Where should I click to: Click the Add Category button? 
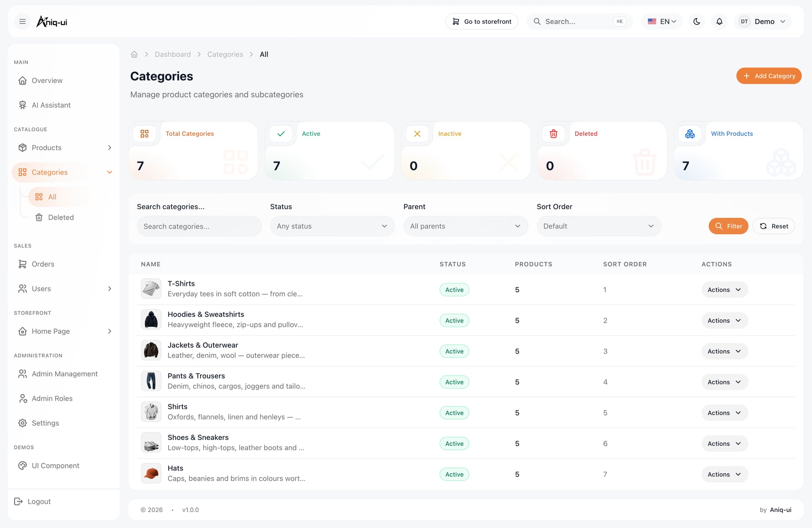pyautogui.click(x=769, y=76)
